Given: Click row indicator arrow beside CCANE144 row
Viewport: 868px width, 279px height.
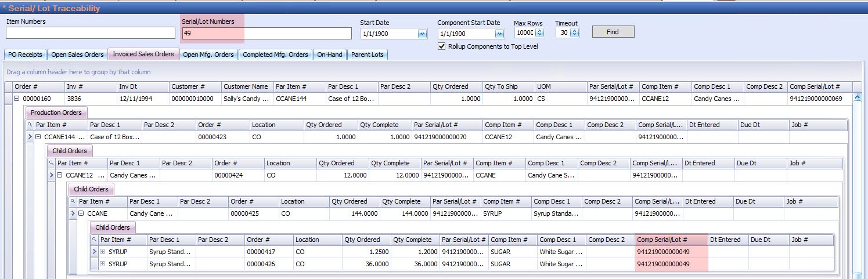Looking at the screenshot, I should [x=30, y=137].
